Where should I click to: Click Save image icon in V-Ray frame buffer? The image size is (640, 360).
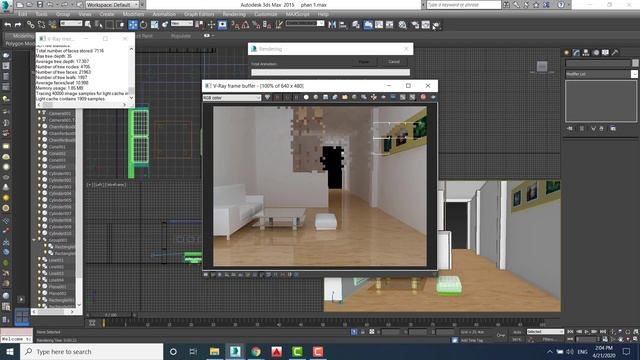tap(325, 97)
